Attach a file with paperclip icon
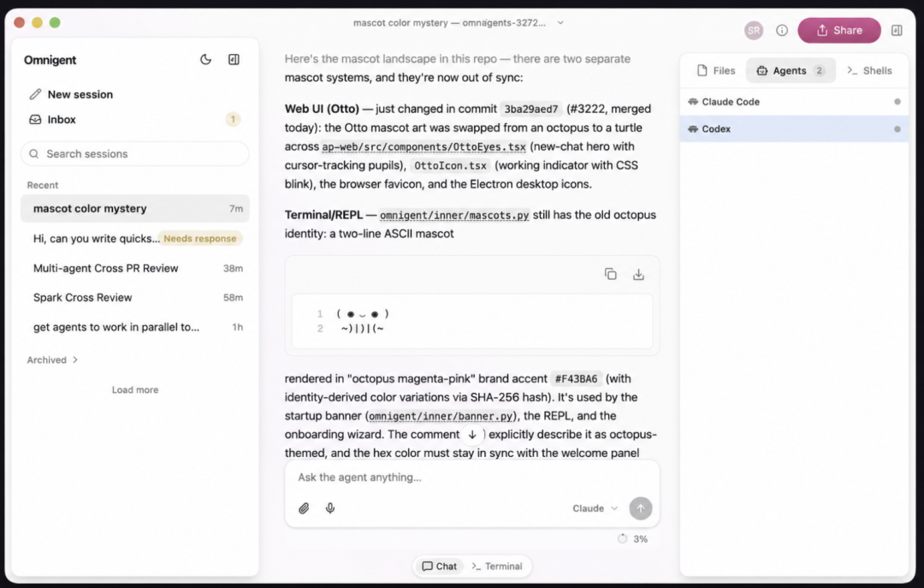 [x=304, y=508]
